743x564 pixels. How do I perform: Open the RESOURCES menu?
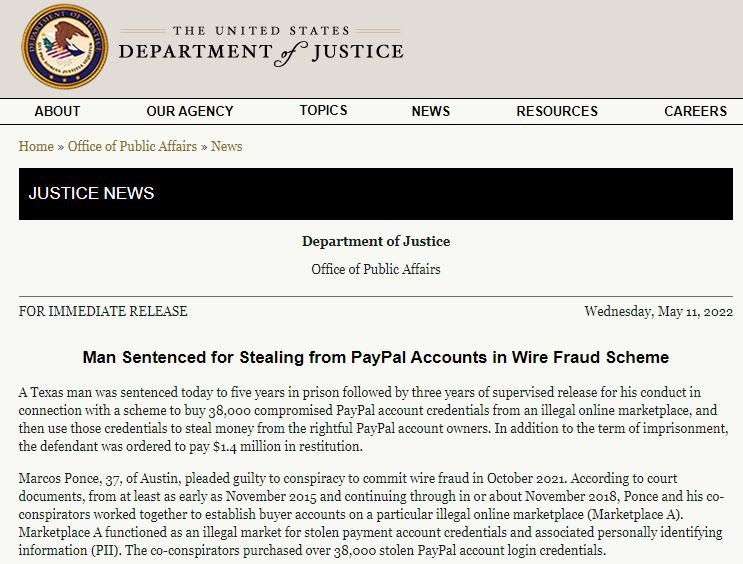557,111
